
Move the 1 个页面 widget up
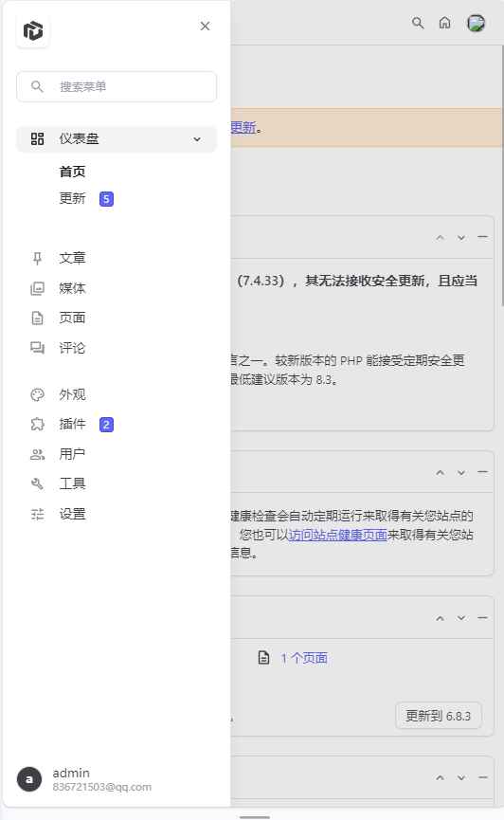pyautogui.click(x=441, y=618)
